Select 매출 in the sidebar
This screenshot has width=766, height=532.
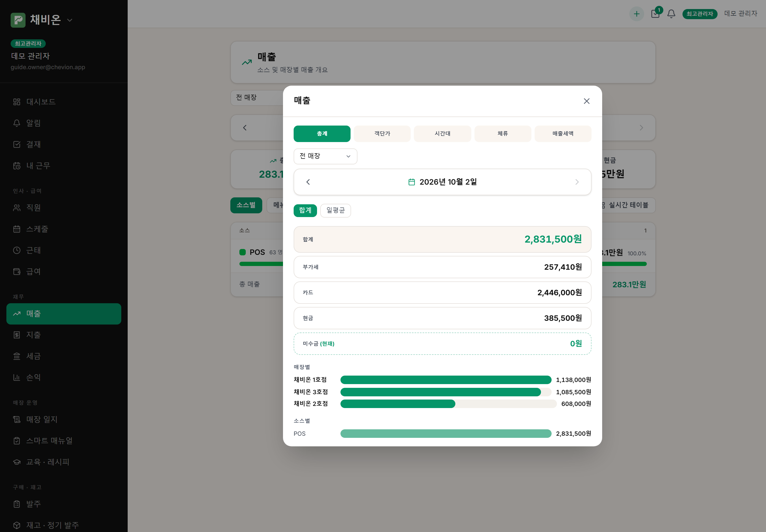pos(64,314)
